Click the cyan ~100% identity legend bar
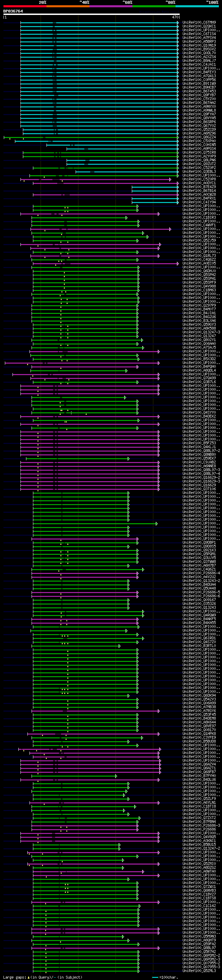Image resolution: width=222 pixels, height=980 pixels. tap(197, 6)
